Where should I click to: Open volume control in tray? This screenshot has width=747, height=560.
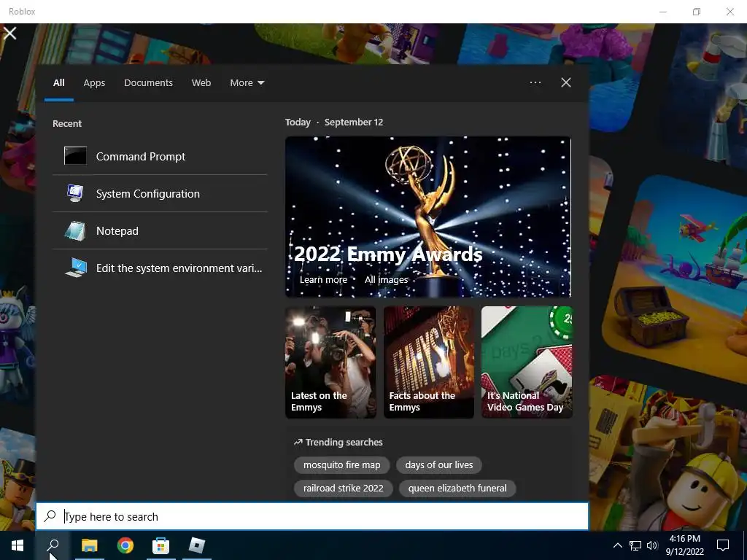pos(652,545)
